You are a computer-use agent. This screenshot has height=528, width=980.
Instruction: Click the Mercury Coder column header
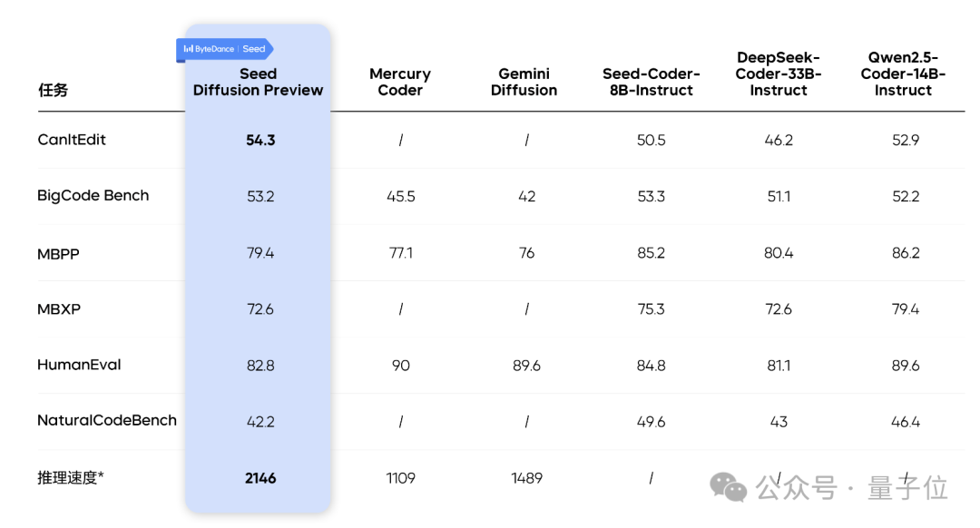[x=400, y=82]
